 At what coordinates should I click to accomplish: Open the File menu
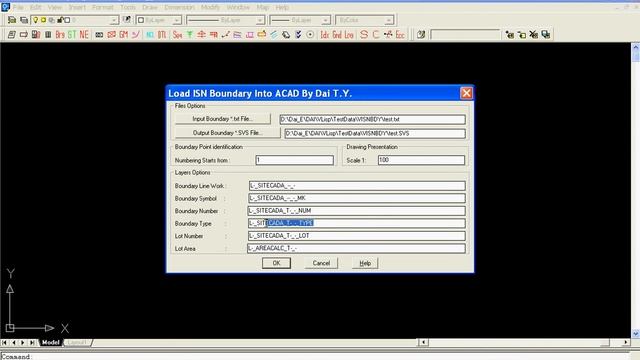(18, 7)
